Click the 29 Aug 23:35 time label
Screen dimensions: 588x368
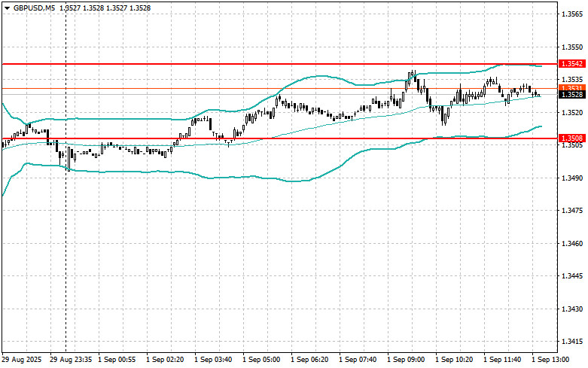click(x=71, y=360)
